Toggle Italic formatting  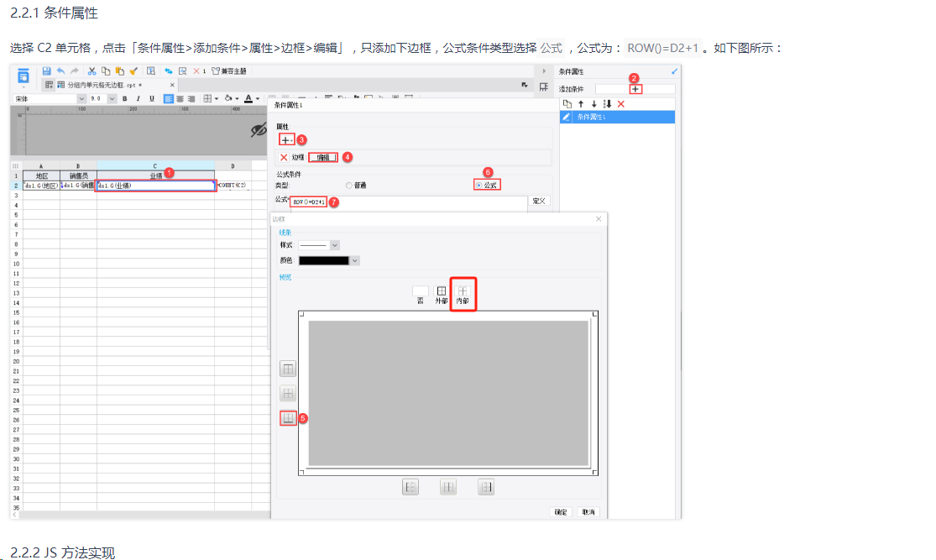pos(138,98)
